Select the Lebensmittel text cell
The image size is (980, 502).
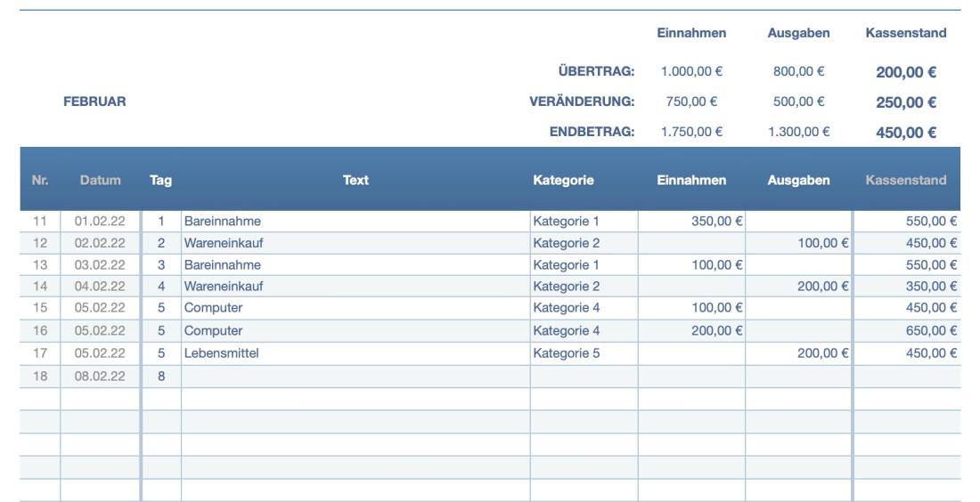[x=355, y=353]
